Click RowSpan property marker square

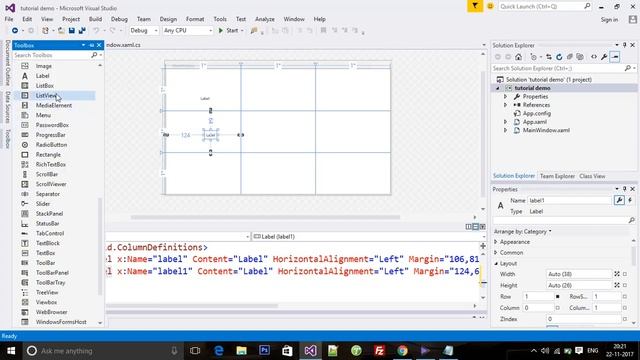[x=625, y=296]
